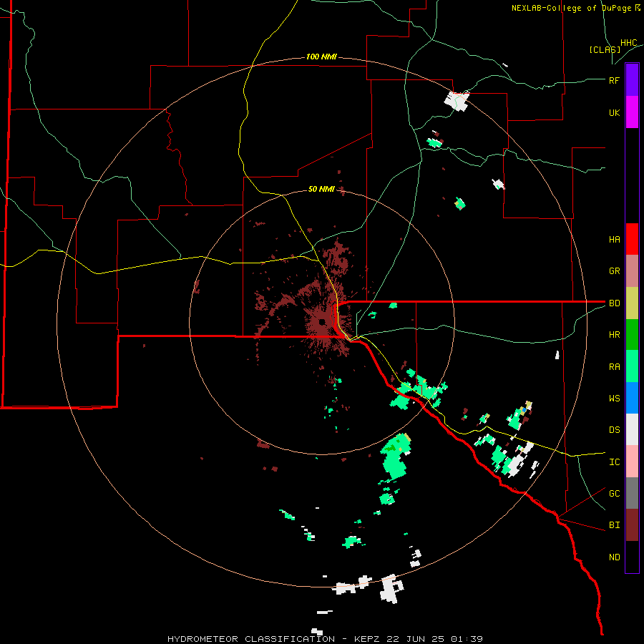This screenshot has width=644, height=644.
Task: Click the 'BD' legend label
Action: tap(615, 303)
